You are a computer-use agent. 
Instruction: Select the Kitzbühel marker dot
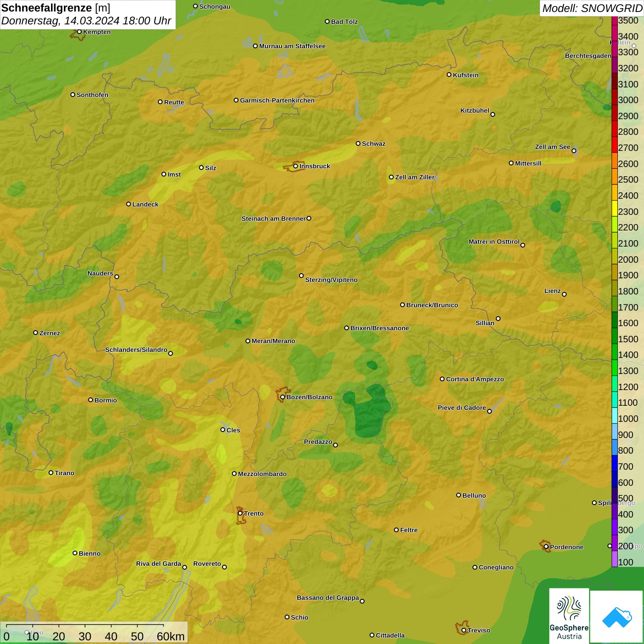pos(493,115)
